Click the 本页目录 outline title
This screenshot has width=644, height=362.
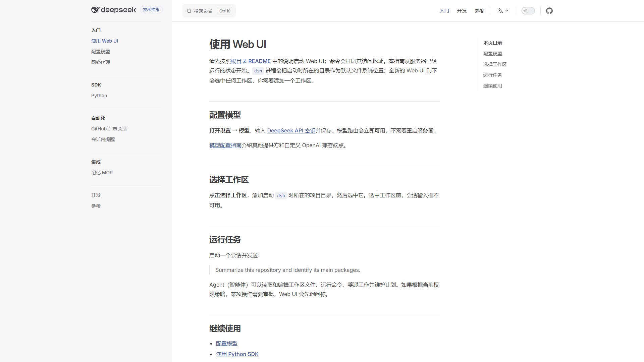pyautogui.click(x=493, y=43)
